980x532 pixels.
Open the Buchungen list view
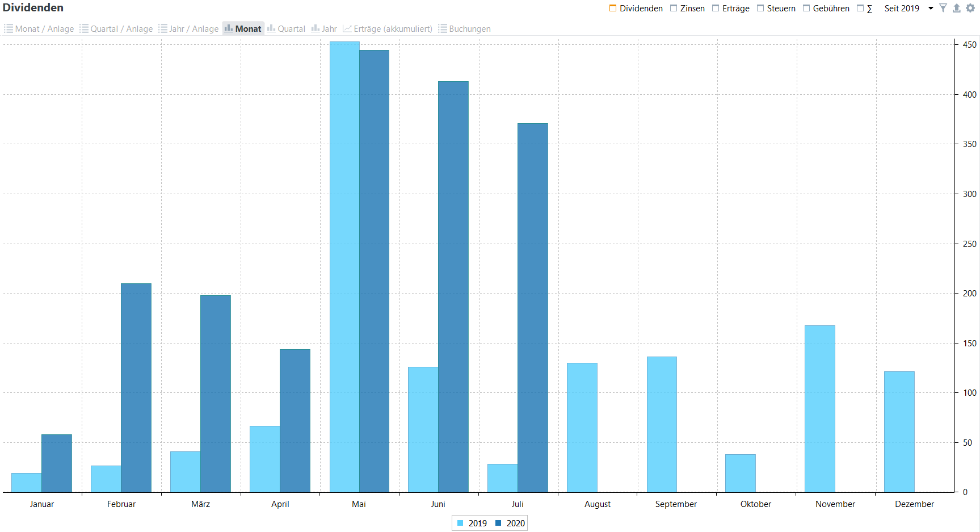point(464,29)
